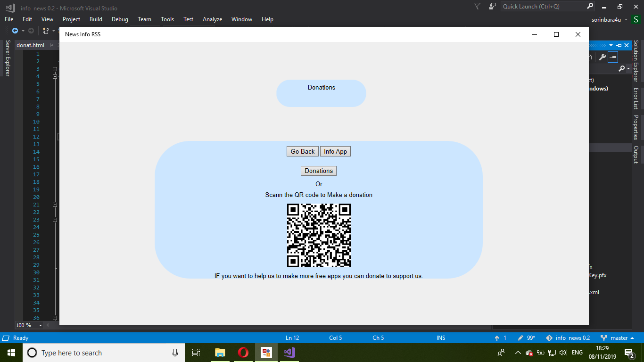Screen dimensions: 644x362
Task: Open the Help menu
Action: pyautogui.click(x=267, y=19)
